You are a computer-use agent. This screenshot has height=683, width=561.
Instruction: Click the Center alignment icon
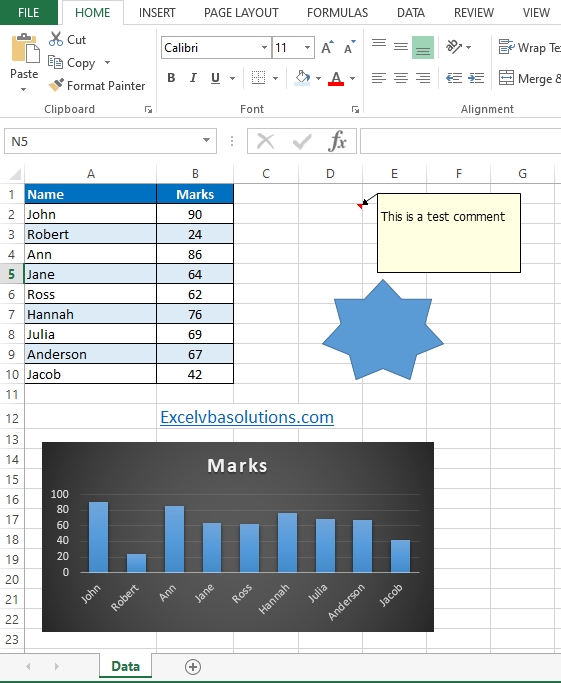(x=401, y=78)
